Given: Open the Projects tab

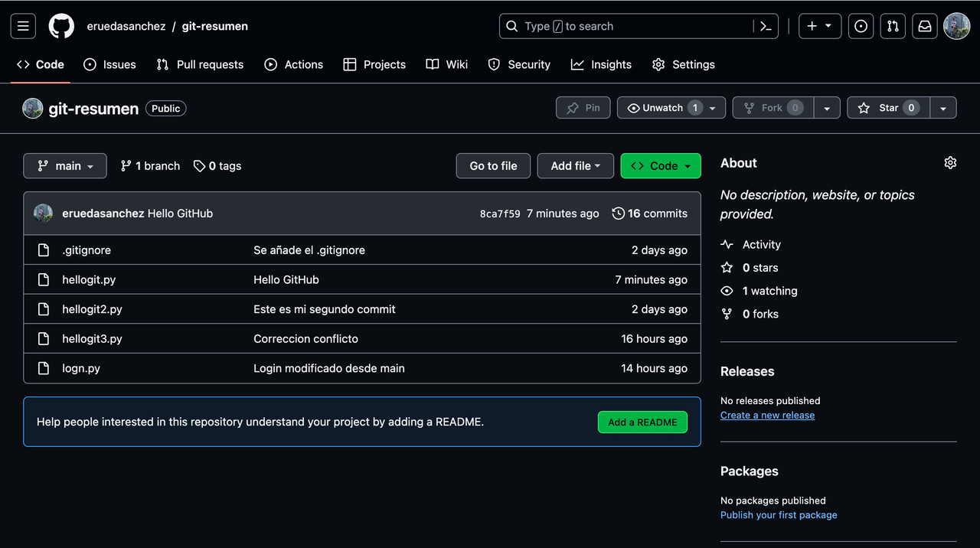Looking at the screenshot, I should (x=374, y=64).
